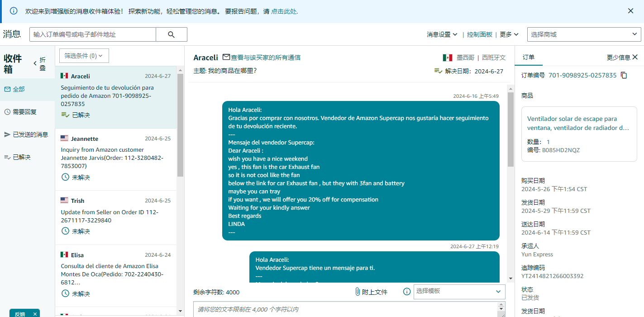Click the resolved checkmark icon beside 解决日期
Image resolution: width=644 pixels, height=317 pixels.
(x=438, y=71)
